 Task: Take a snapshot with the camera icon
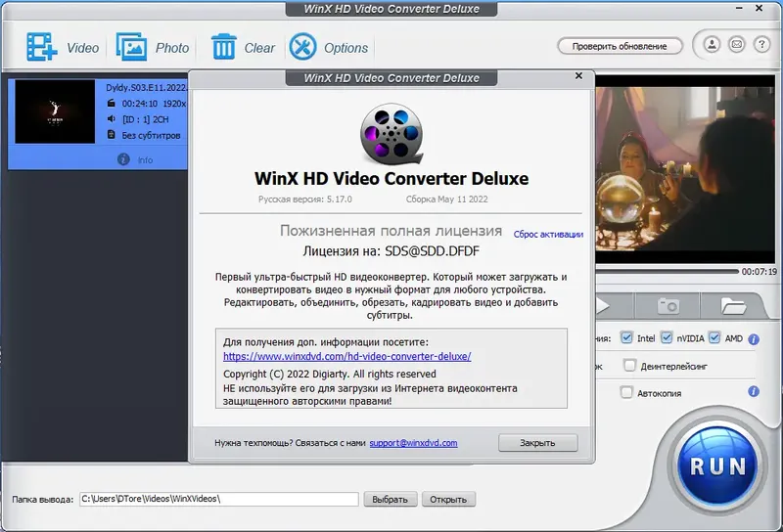click(x=668, y=305)
